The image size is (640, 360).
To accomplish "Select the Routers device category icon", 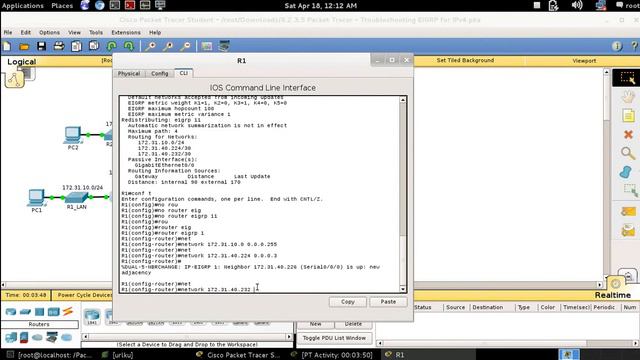I will click(11, 312).
